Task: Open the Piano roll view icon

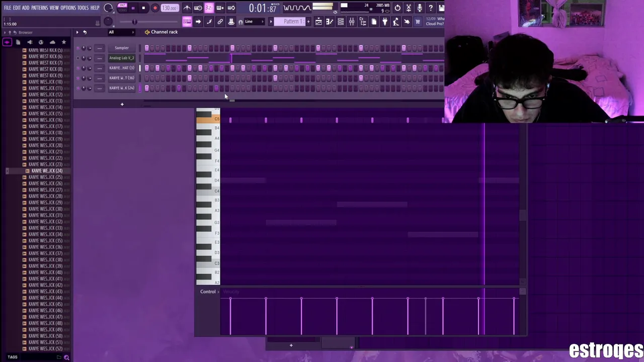Action: 330,22
